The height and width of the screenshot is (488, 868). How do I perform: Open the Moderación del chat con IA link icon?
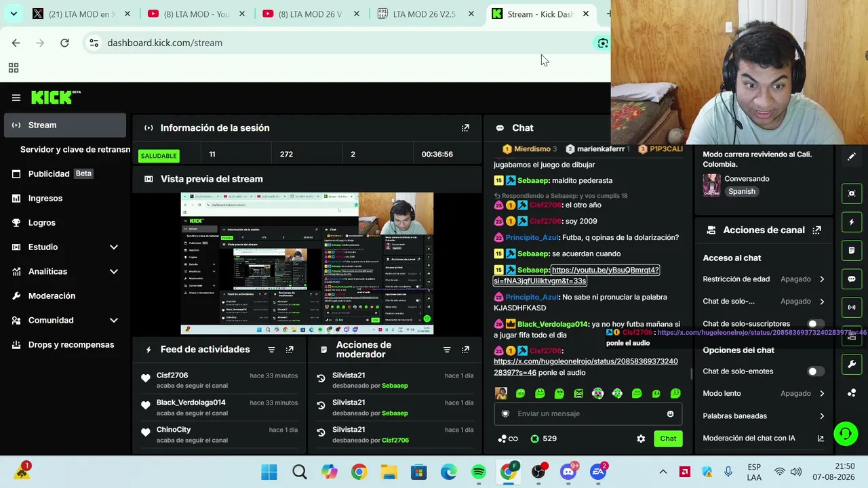pyautogui.click(x=821, y=439)
